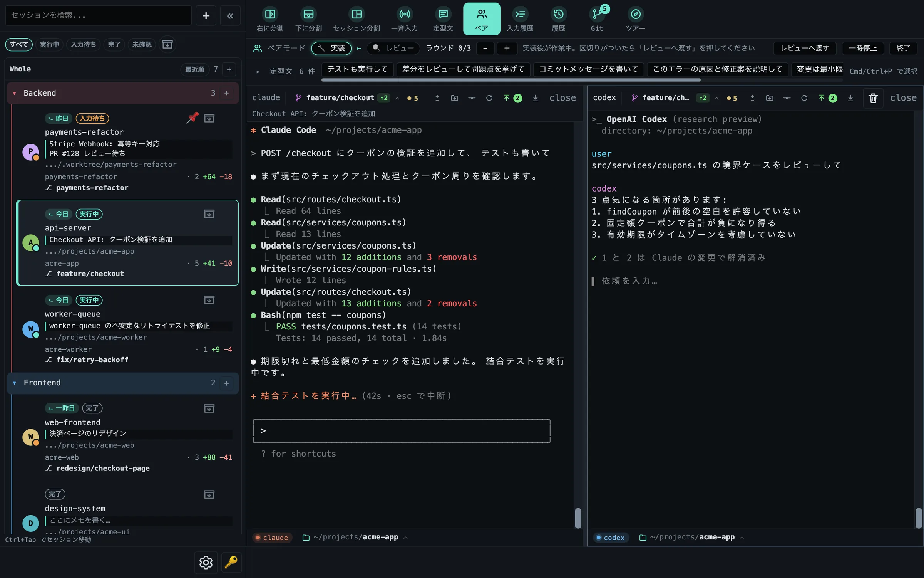Viewport: 924px width, 578px height.
Task: Click the 終了 end button
Action: coord(903,48)
